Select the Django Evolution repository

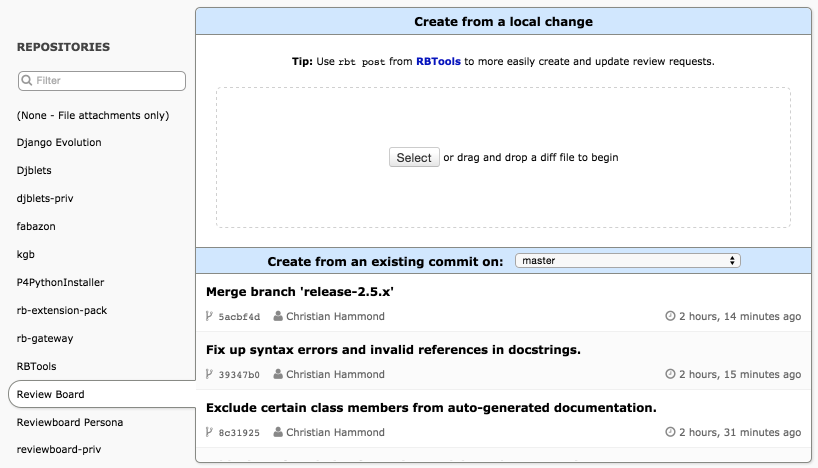[59, 142]
